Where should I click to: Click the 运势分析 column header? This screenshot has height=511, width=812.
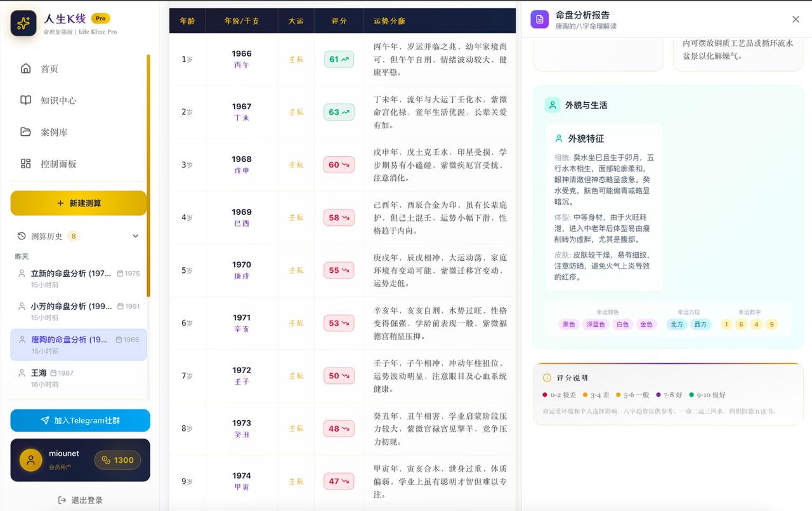[440, 20]
